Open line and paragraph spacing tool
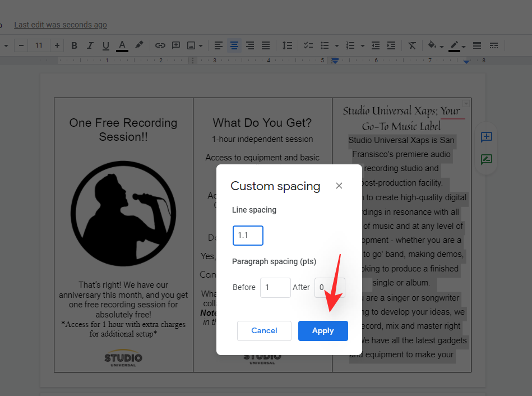The width and height of the screenshot is (532, 396). point(286,45)
